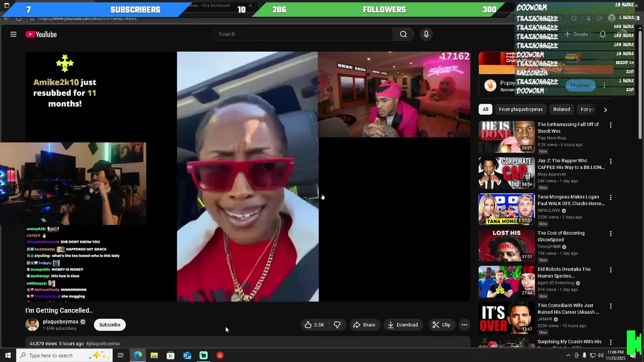Open the YouTube hamburger guide menu
The width and height of the screenshot is (644, 362).
(x=14, y=34)
